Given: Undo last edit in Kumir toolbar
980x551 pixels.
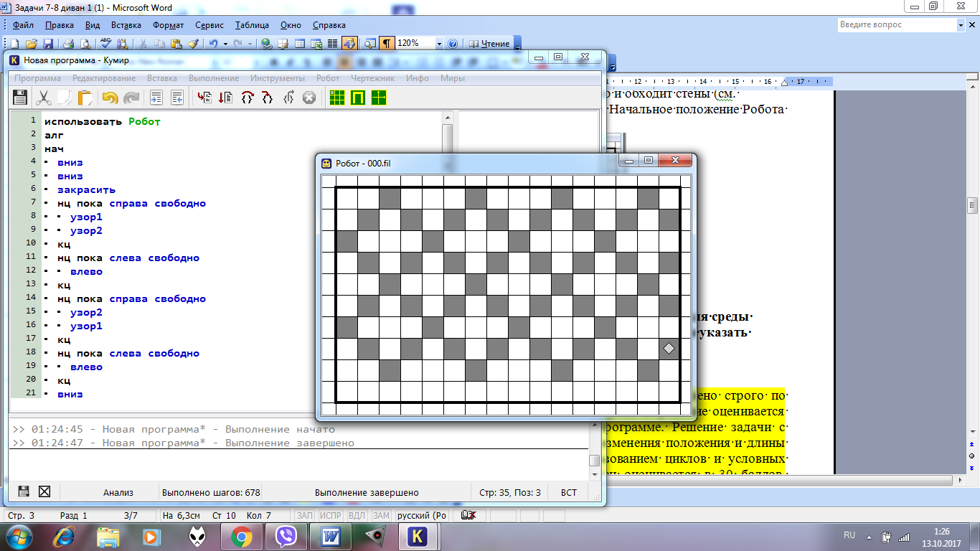Looking at the screenshot, I should pyautogui.click(x=110, y=98).
